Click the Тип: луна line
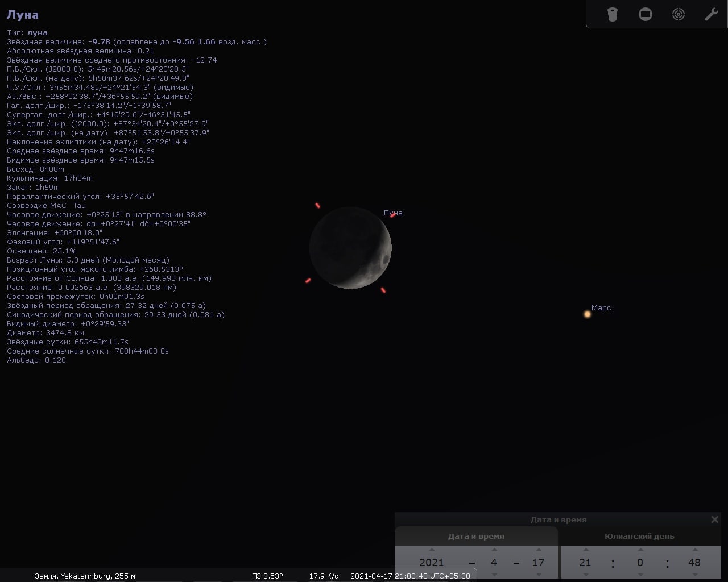The width and height of the screenshot is (728, 582). [x=27, y=32]
